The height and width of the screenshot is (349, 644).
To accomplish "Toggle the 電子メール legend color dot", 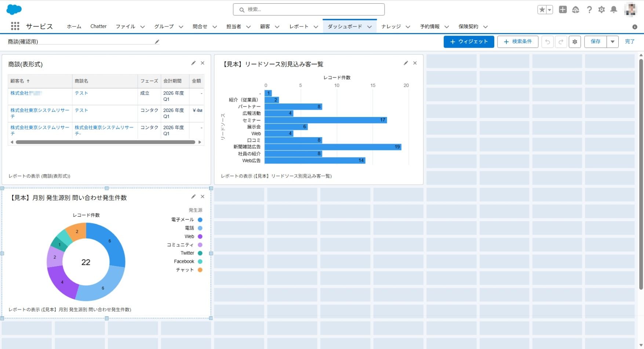I will point(200,220).
